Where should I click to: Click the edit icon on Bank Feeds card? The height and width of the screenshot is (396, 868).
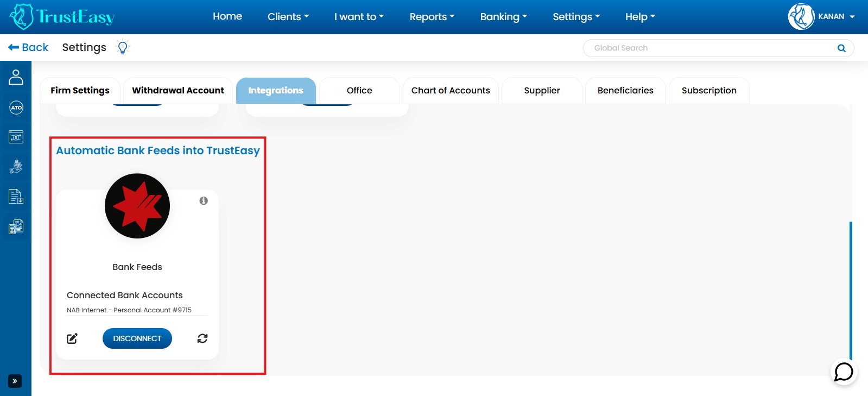pos(72,338)
